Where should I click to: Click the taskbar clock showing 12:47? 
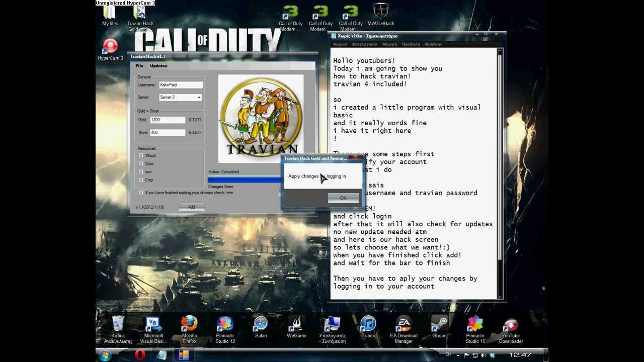pos(520,355)
